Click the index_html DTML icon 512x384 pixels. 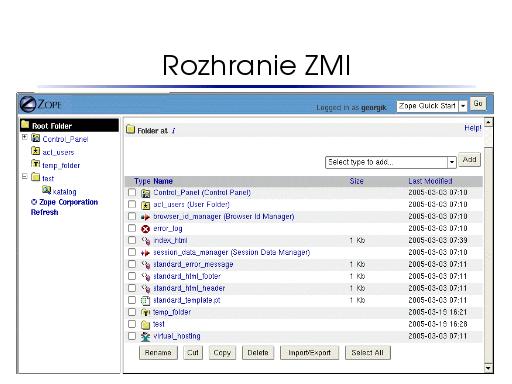pyautogui.click(x=145, y=241)
